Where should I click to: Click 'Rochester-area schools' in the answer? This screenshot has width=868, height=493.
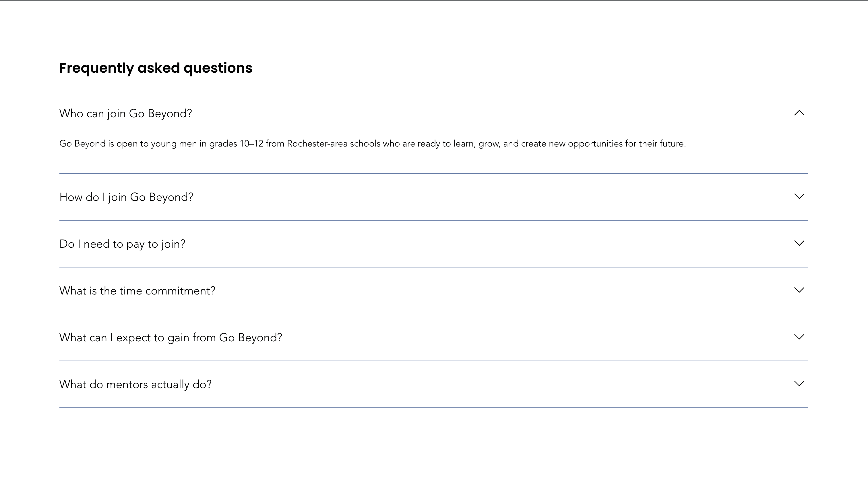(334, 144)
